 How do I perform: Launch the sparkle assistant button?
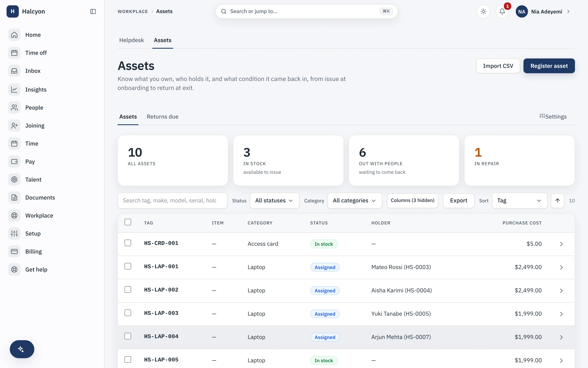click(22, 349)
